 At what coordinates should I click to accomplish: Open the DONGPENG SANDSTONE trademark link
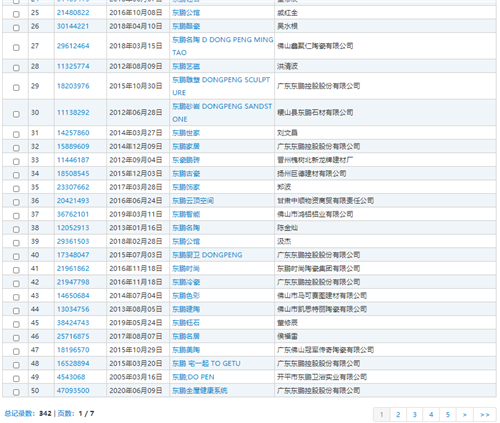(x=222, y=113)
